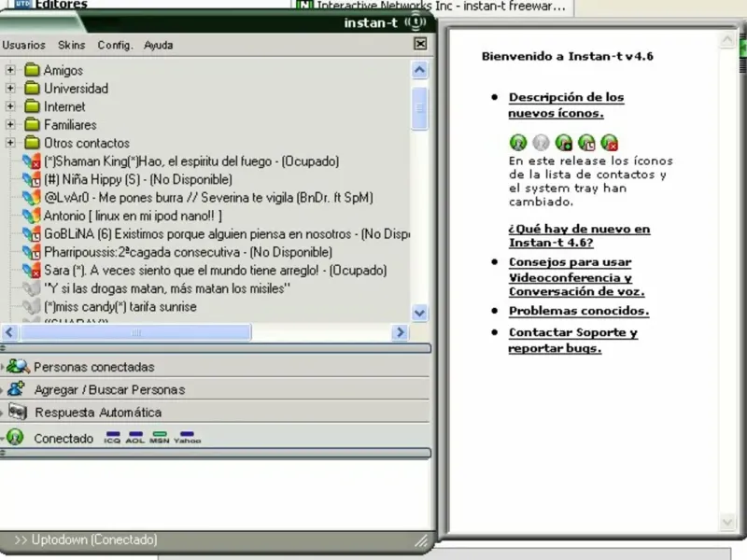Close the contact panel with X button
The width and height of the screenshot is (747, 560).
pos(419,44)
